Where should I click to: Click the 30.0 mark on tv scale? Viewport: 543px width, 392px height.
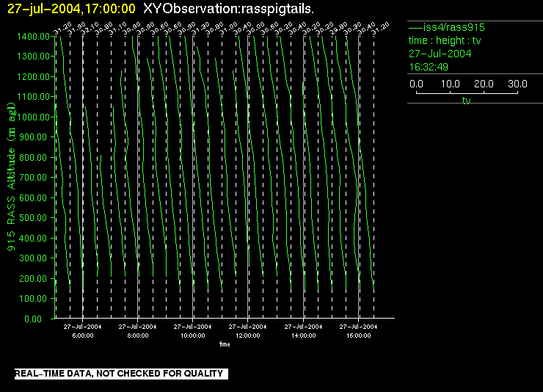[x=517, y=84]
